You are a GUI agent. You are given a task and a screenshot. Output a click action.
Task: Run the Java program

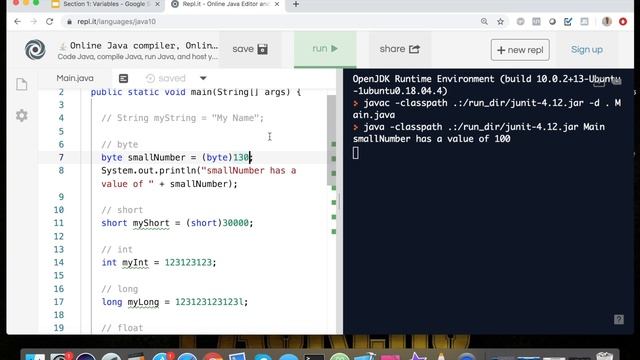325,49
